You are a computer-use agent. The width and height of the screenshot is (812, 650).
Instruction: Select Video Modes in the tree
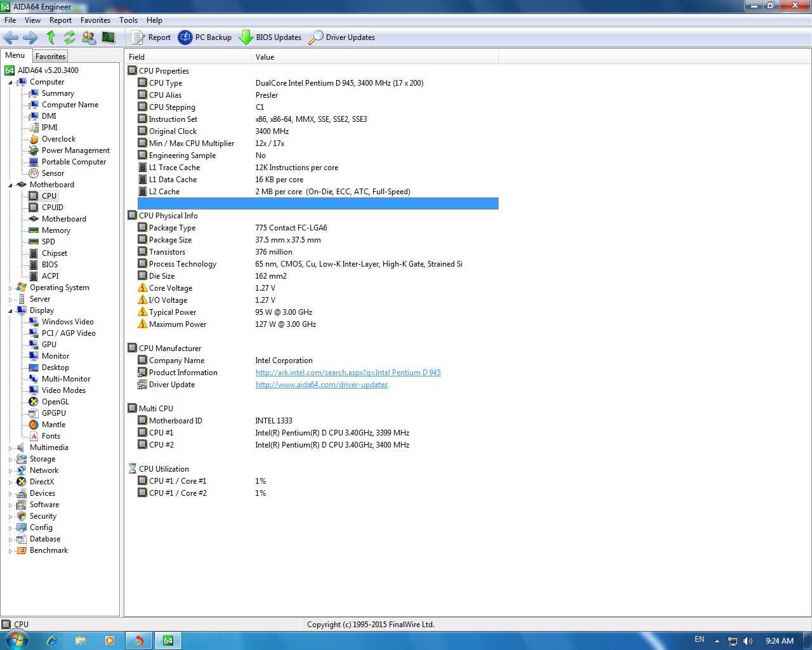coord(63,390)
